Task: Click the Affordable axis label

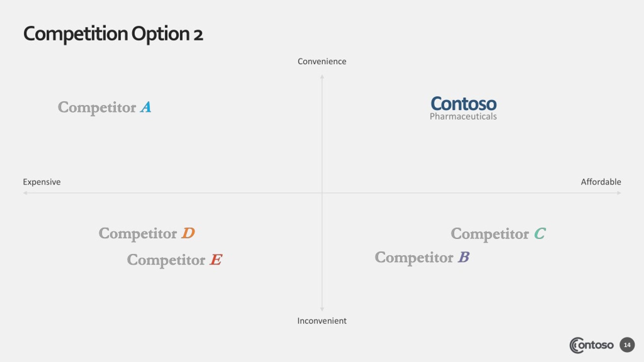Action: point(601,182)
